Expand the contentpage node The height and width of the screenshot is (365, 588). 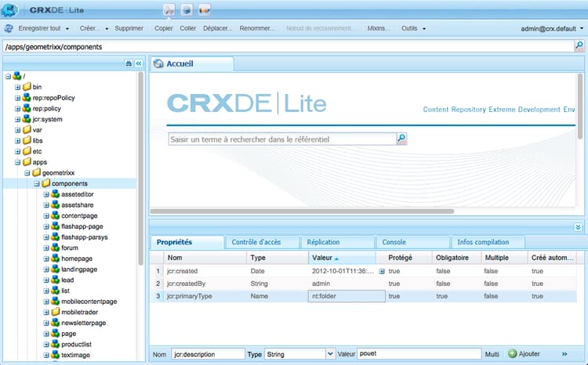pos(46,216)
